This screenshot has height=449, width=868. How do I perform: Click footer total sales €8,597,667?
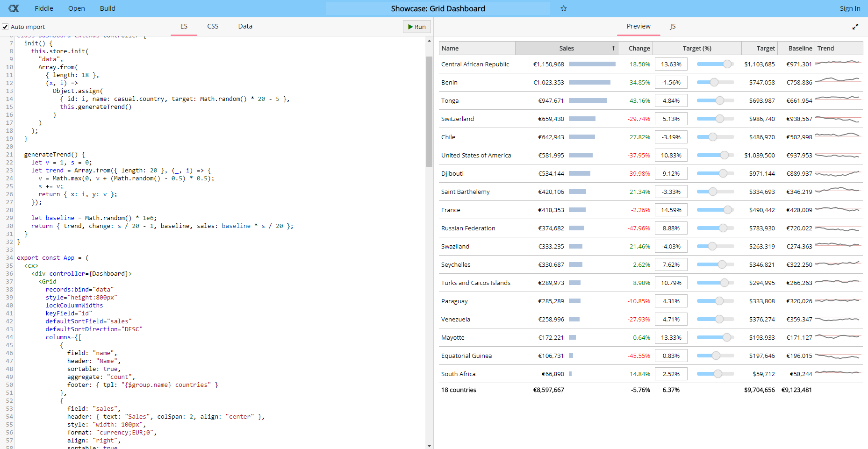point(549,390)
